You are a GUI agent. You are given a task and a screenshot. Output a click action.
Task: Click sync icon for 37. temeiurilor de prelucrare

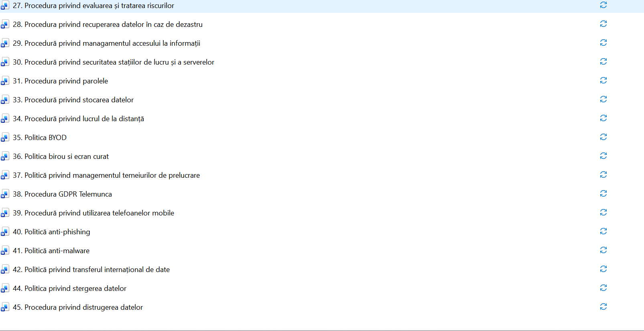[x=603, y=175]
